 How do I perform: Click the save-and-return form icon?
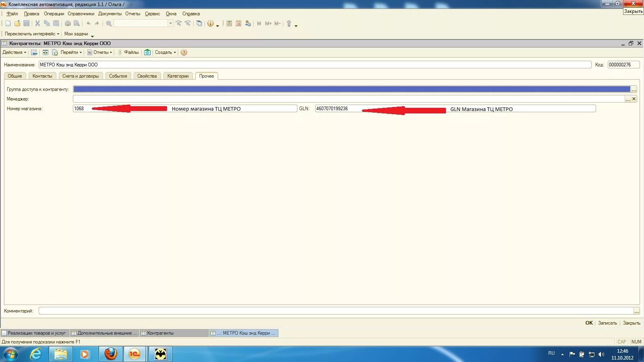(34, 52)
